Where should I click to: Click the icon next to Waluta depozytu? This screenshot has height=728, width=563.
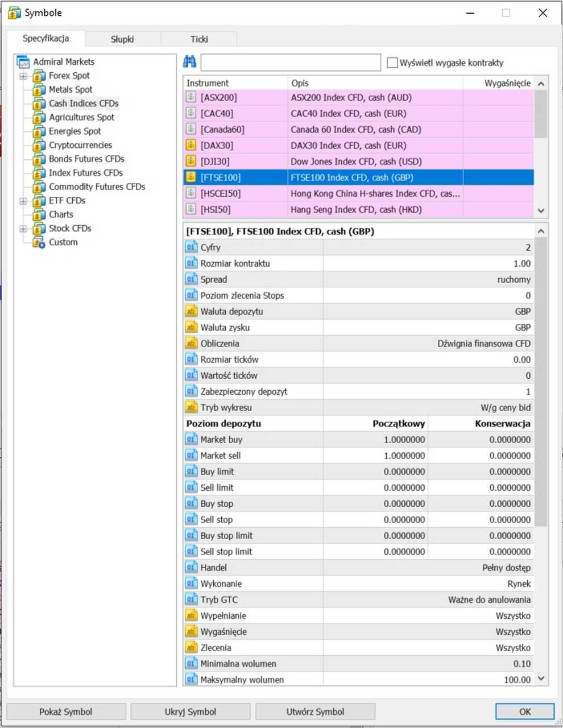coord(191,312)
